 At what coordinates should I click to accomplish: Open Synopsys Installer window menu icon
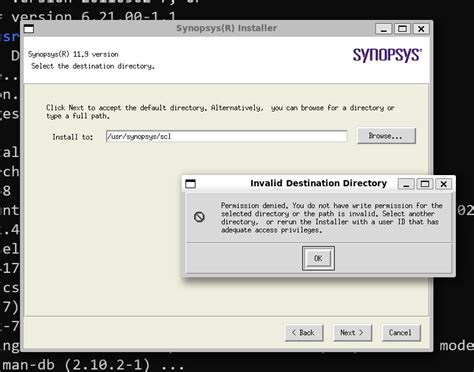(29, 29)
